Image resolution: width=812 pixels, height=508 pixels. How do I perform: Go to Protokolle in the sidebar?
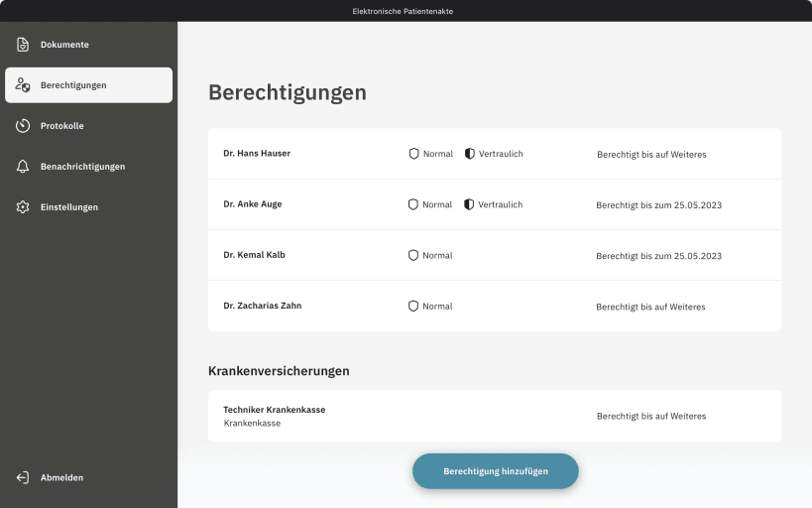tap(88, 125)
